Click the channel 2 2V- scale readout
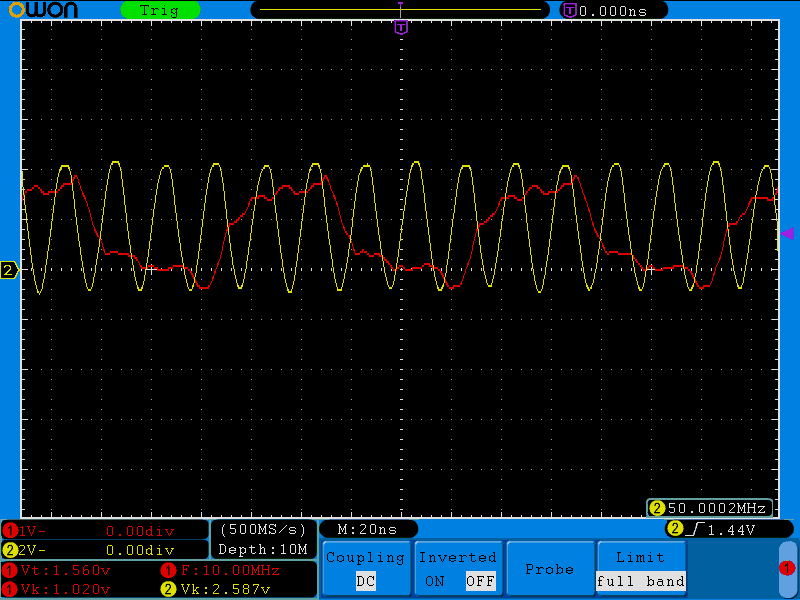Screen dimensions: 800x600 click(x=104, y=549)
